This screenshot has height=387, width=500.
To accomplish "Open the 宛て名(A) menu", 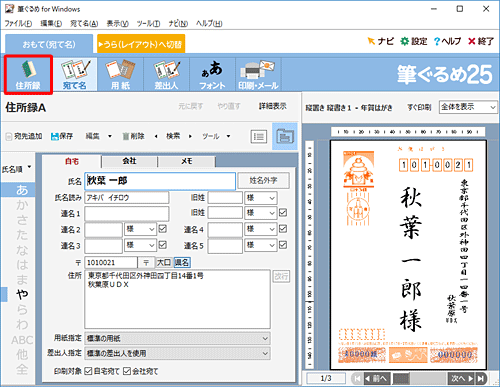I will click(84, 24).
